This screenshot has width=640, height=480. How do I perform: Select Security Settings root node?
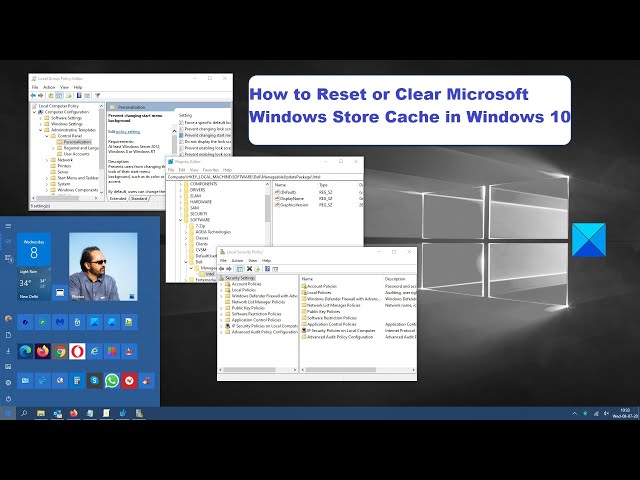[x=237, y=278]
